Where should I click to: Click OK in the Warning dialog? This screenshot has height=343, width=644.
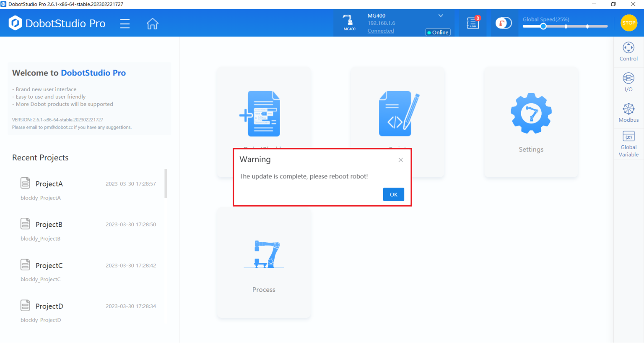(x=393, y=194)
